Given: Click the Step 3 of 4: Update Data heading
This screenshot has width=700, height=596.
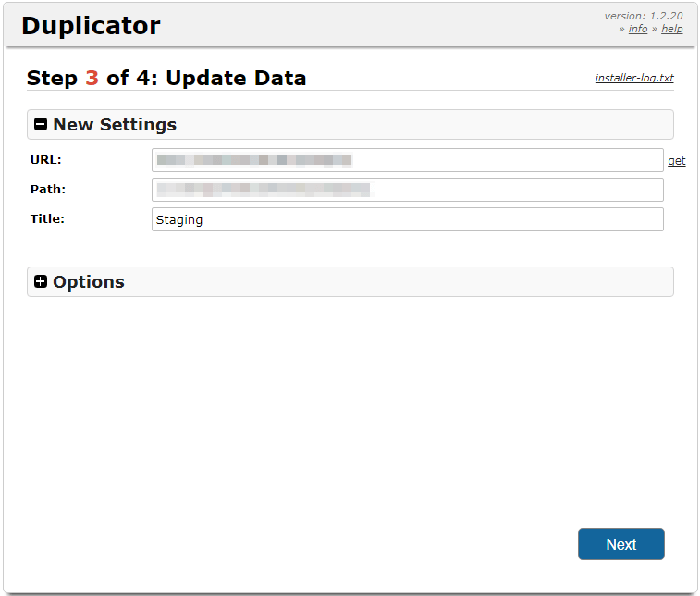Looking at the screenshot, I should 166,78.
